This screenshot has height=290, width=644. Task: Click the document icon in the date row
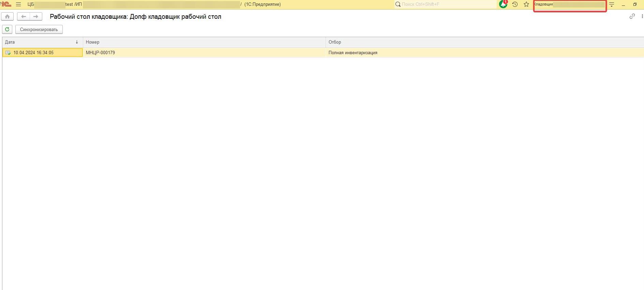8,53
